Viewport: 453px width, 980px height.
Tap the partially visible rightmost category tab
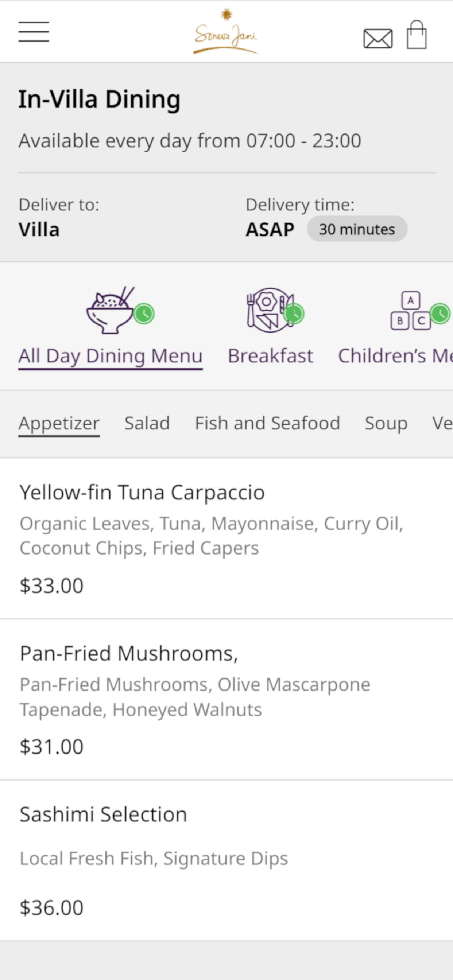click(442, 423)
